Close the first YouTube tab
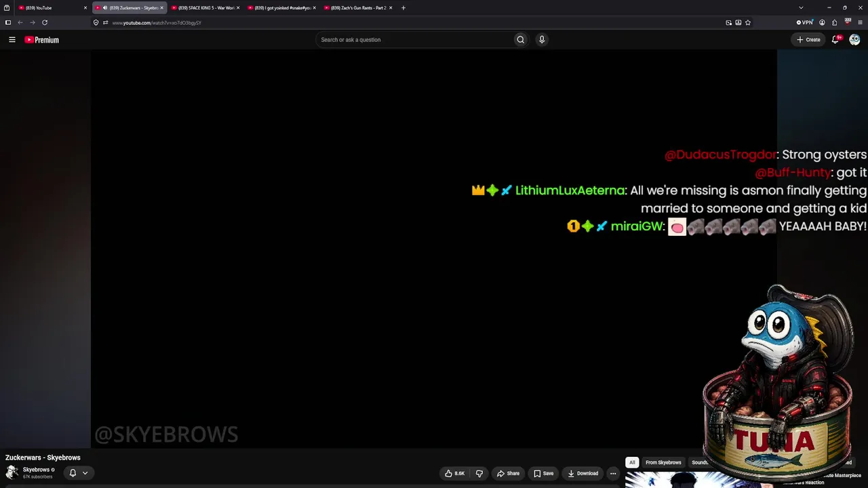Screen dimensions: 868x488 [85, 7]
